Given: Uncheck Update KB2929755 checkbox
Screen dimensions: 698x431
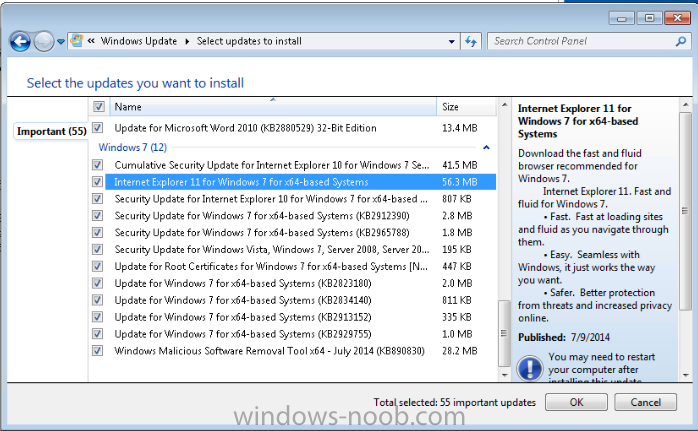Looking at the screenshot, I should pos(97,334).
